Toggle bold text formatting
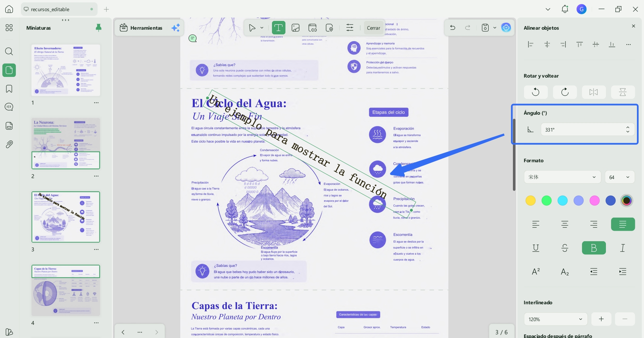This screenshot has height=338, width=644. [x=594, y=248]
